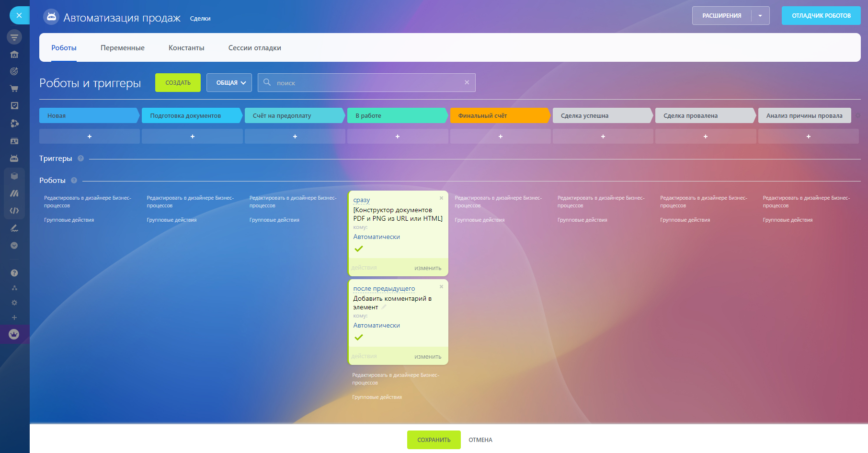The image size is (868, 453).
Task: Click the Расширения button
Action: coord(721,16)
